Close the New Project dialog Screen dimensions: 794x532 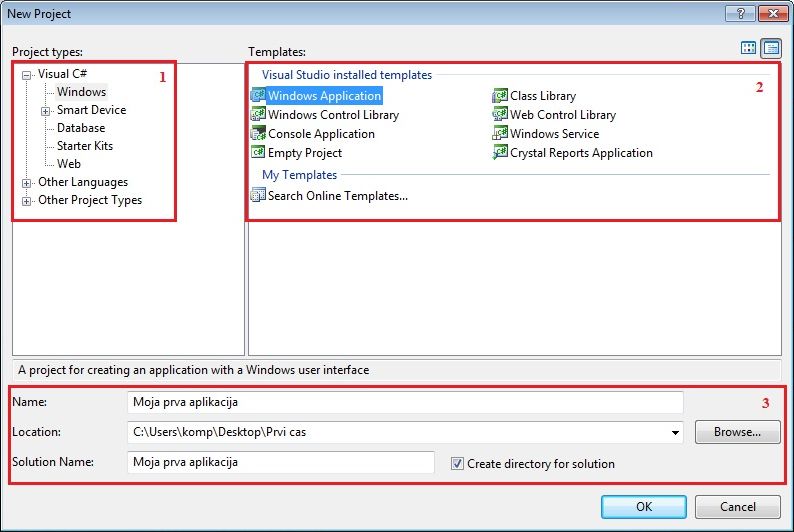[x=773, y=14]
